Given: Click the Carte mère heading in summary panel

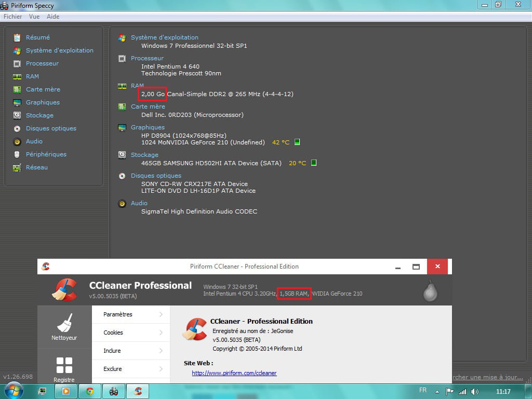Looking at the screenshot, I should coord(148,107).
